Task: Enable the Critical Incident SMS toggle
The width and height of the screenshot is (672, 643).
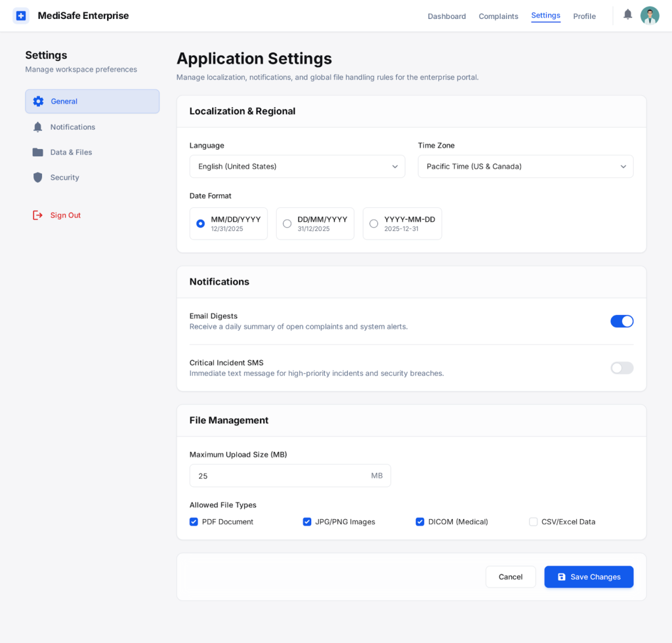Action: coord(621,368)
